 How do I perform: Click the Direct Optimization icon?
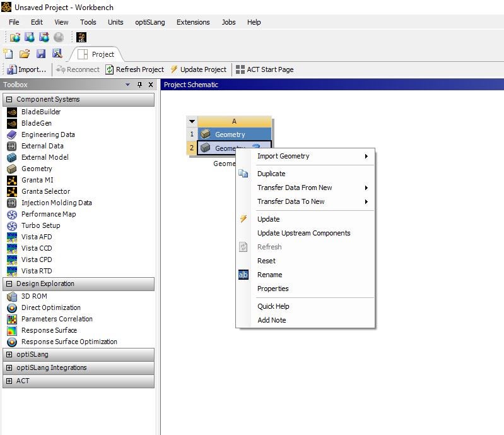12,308
